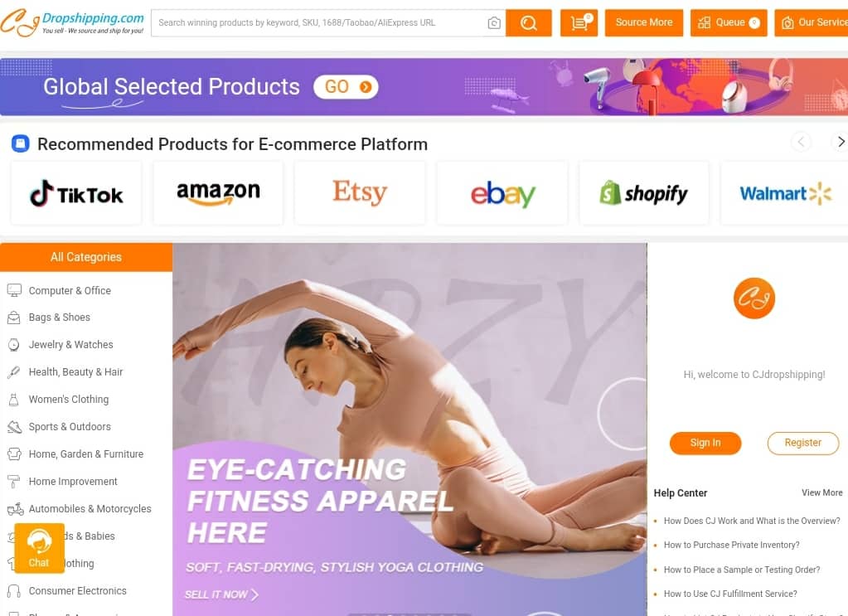Click the orange magnifier search button

[528, 22]
